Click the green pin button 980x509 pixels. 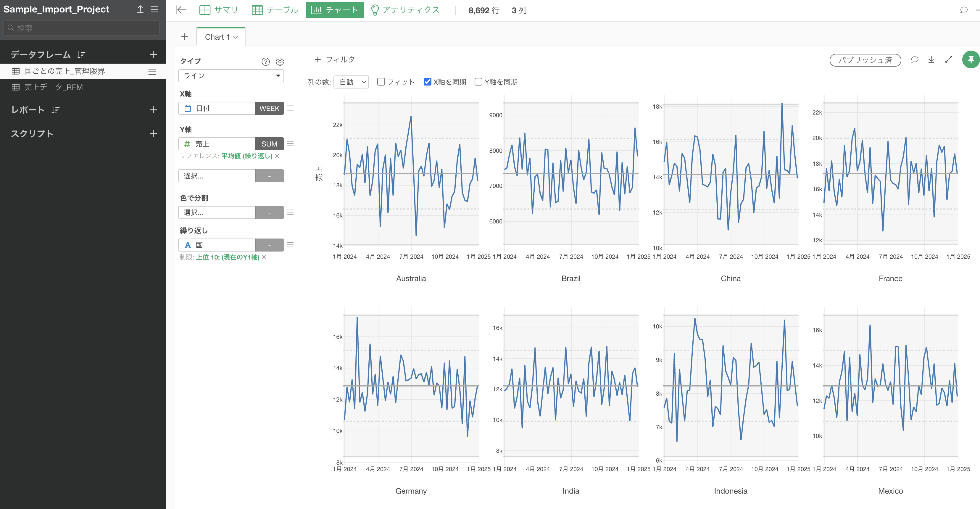(x=971, y=60)
